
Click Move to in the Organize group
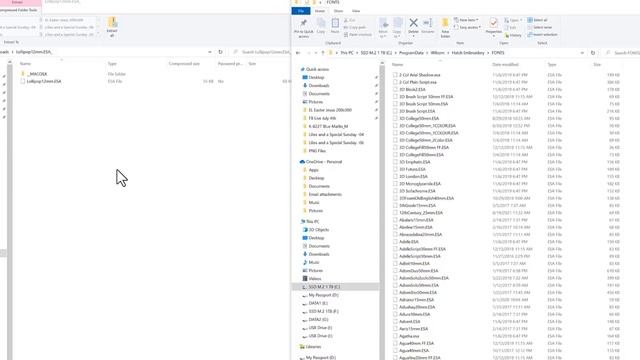(383, 28)
